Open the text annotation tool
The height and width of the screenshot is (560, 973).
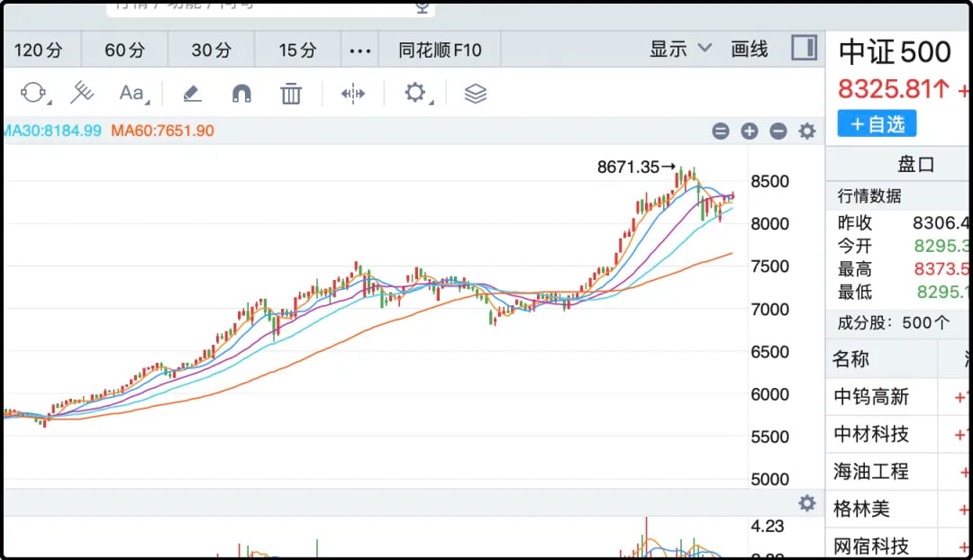pos(132,93)
